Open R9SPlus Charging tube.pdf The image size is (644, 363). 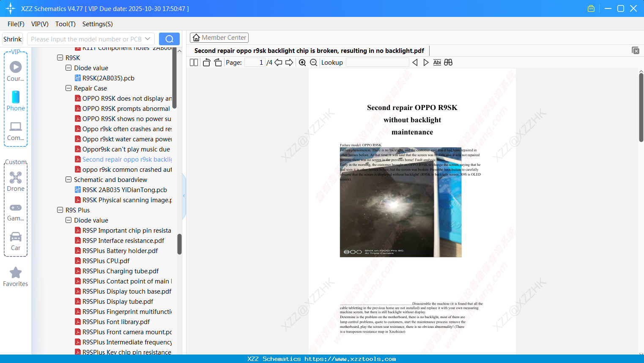pyautogui.click(x=117, y=271)
